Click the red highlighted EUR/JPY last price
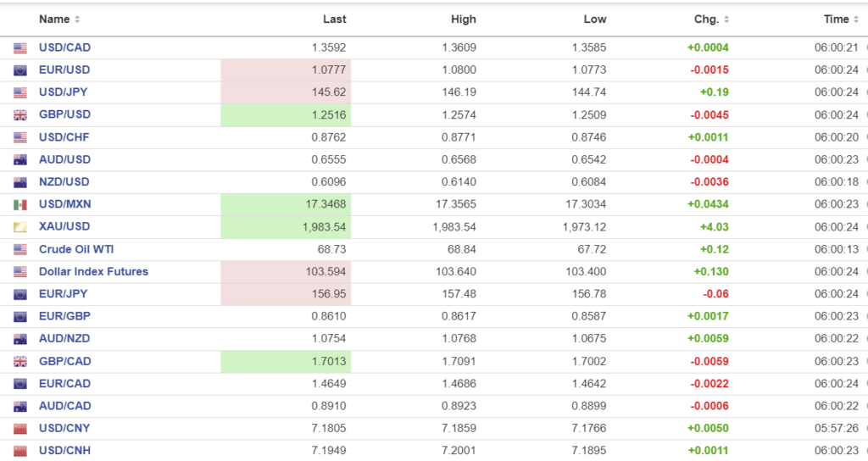This screenshot has width=868, height=461. [x=328, y=294]
